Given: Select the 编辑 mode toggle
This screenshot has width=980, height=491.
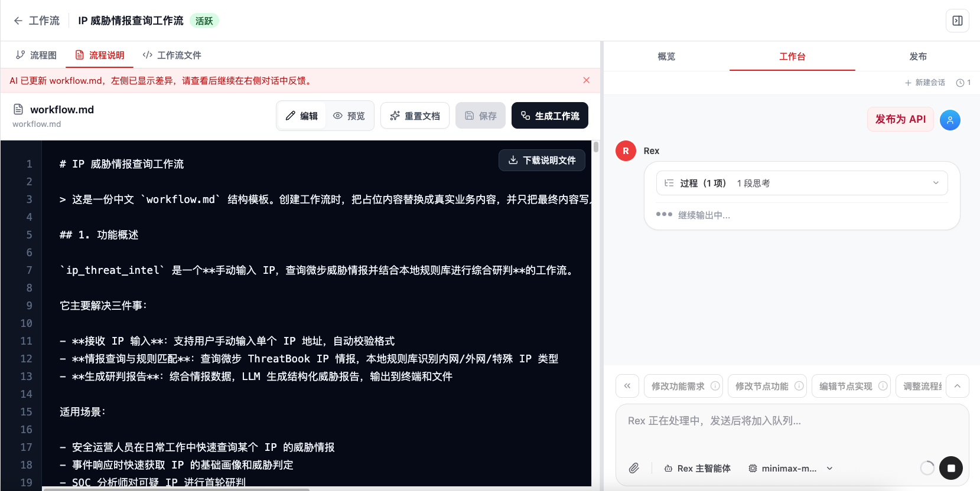Looking at the screenshot, I should click(x=302, y=116).
